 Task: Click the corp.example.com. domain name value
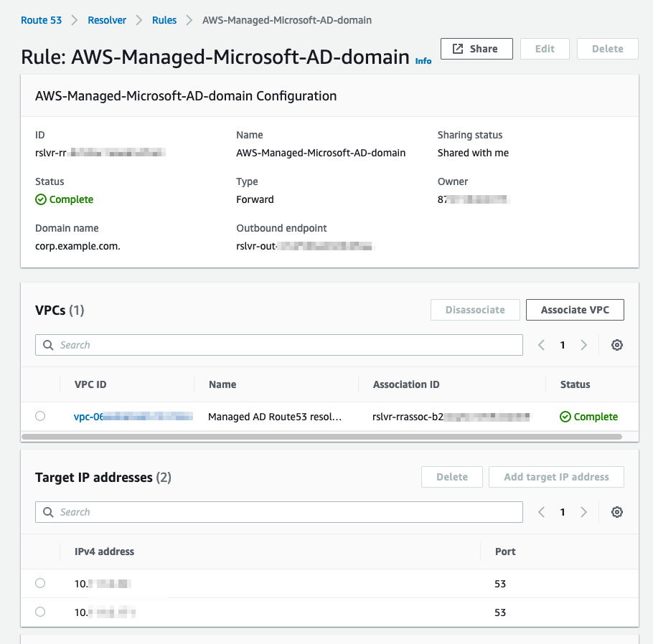pos(77,246)
